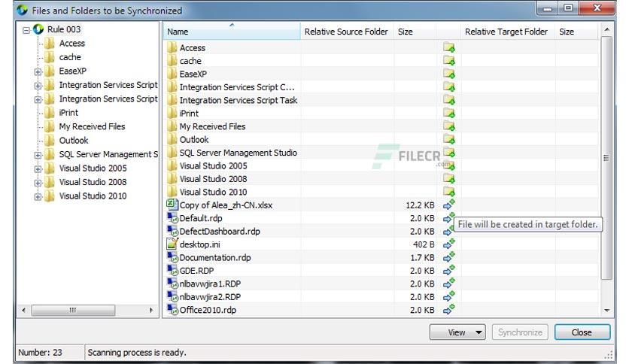The image size is (629, 364).
Task: Click the left tree horizontal scrollbar thumb
Action: pos(73,310)
